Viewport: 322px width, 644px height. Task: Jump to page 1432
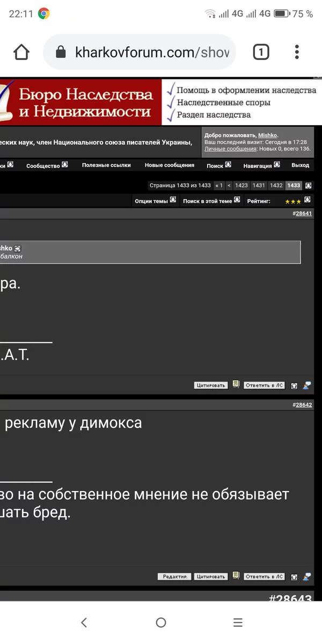point(276,185)
